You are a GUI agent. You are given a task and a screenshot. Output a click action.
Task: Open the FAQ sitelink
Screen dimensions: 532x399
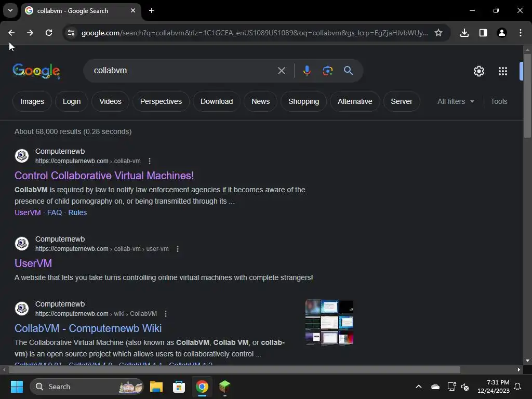point(54,212)
